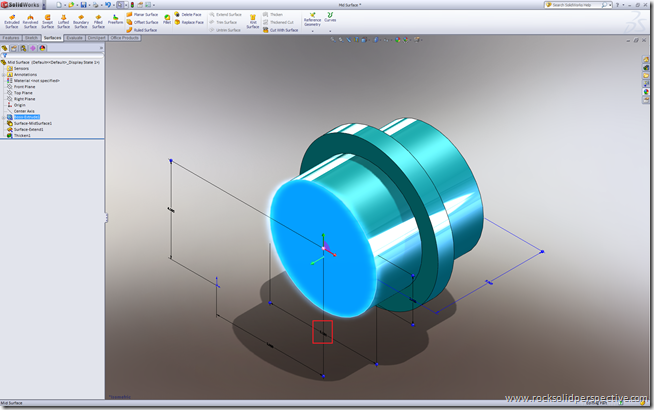Switch to the DimXpert tab

coord(97,38)
